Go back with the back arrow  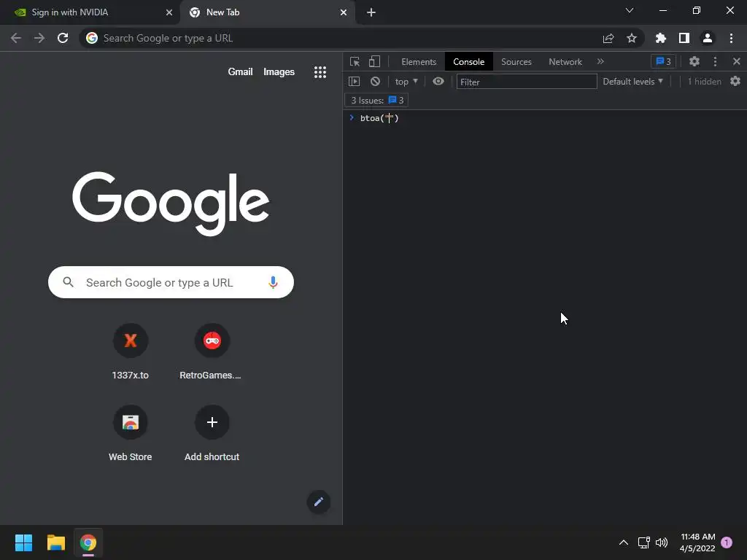pyautogui.click(x=16, y=38)
